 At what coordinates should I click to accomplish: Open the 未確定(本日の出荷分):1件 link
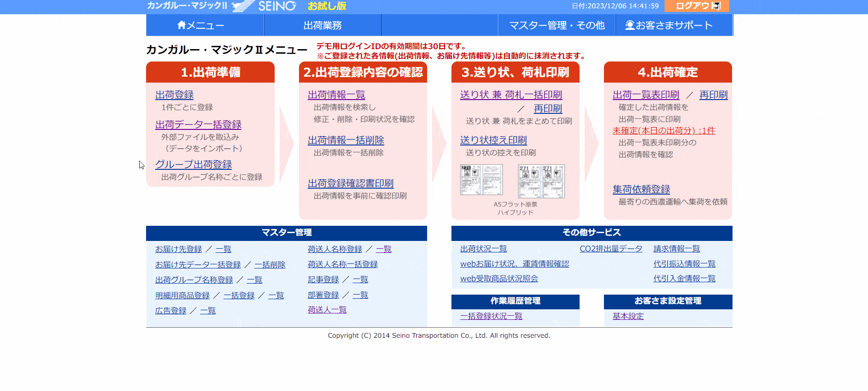664,130
